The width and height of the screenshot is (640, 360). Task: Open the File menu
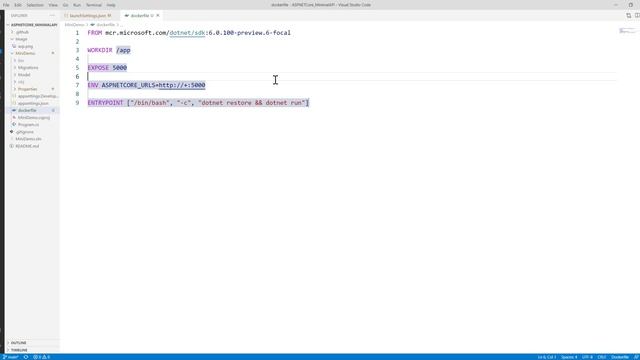(x=6, y=5)
